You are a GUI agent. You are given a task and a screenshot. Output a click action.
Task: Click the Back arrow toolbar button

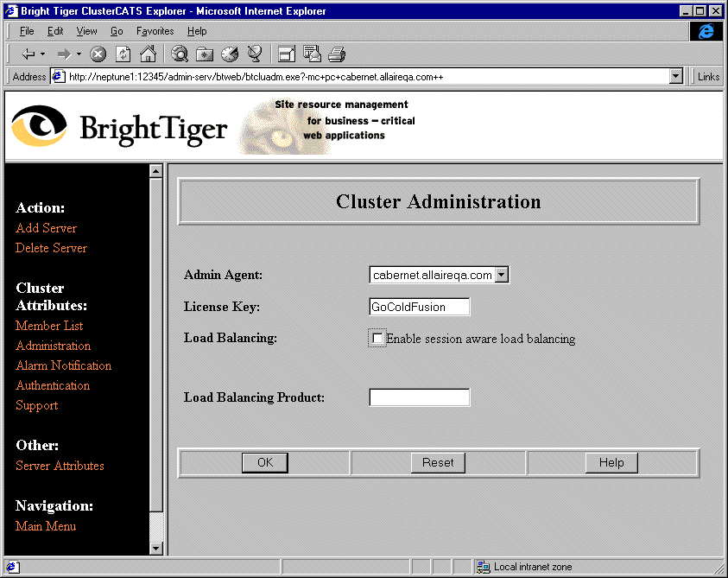(x=27, y=54)
